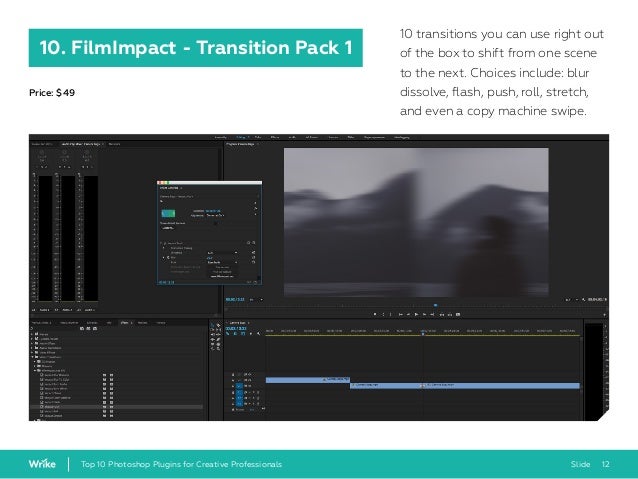Select the transition at the playhead cut

(x=423, y=385)
